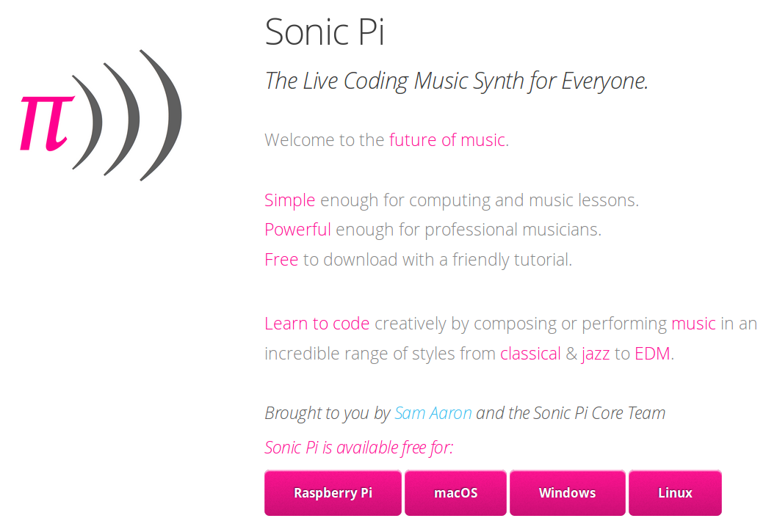Click the 'Learn to code' link
This screenshot has width=777, height=532.
(x=317, y=323)
